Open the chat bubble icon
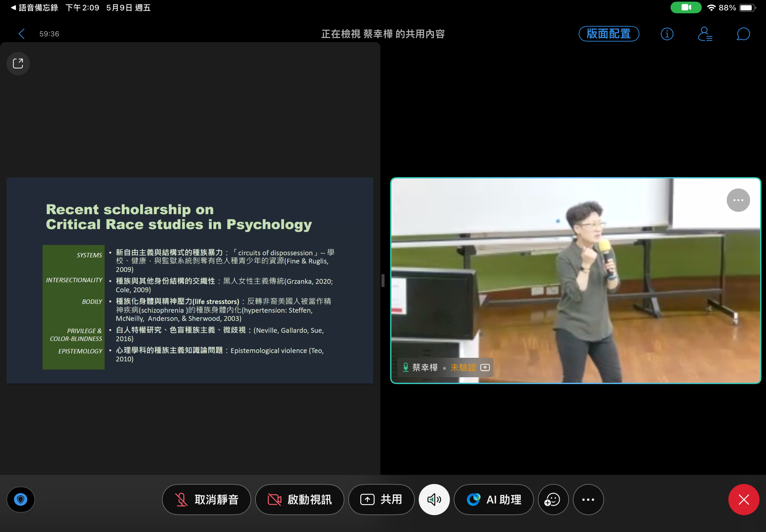The width and height of the screenshot is (766, 532). (x=743, y=34)
